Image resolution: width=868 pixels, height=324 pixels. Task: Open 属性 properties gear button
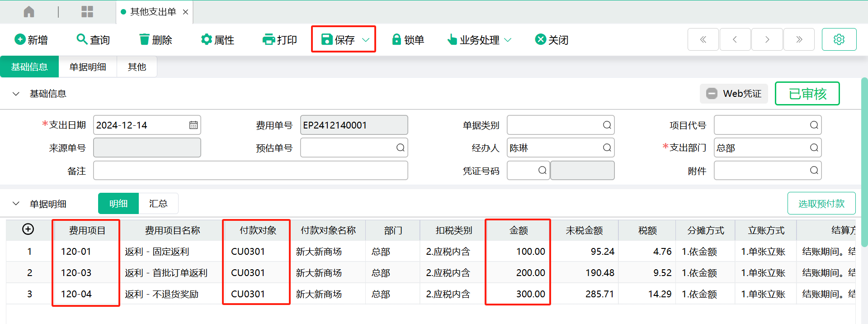click(x=217, y=40)
